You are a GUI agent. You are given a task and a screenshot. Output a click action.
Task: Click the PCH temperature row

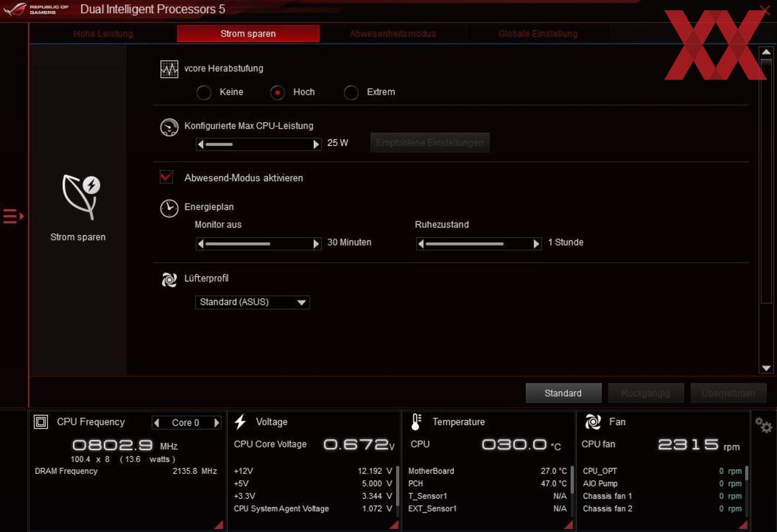tap(487, 483)
